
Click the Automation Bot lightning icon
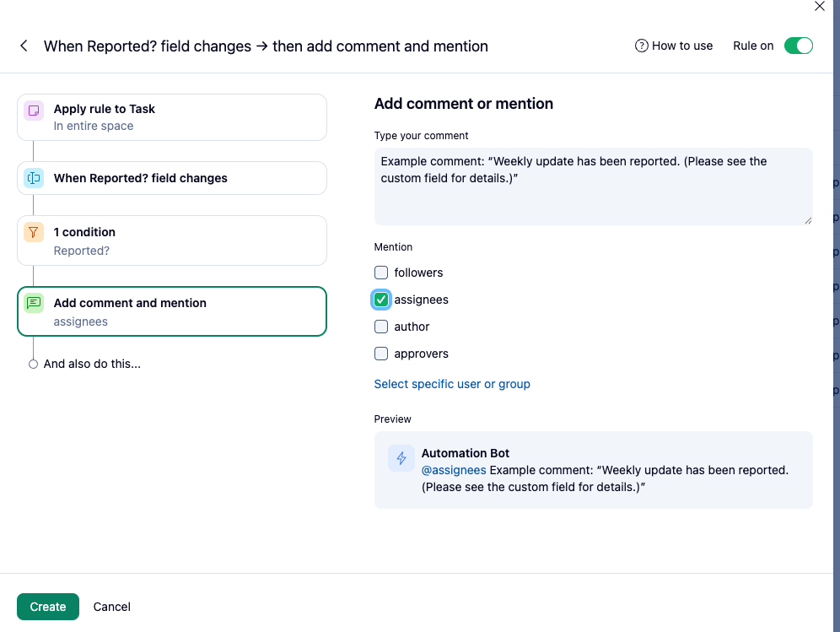point(401,457)
